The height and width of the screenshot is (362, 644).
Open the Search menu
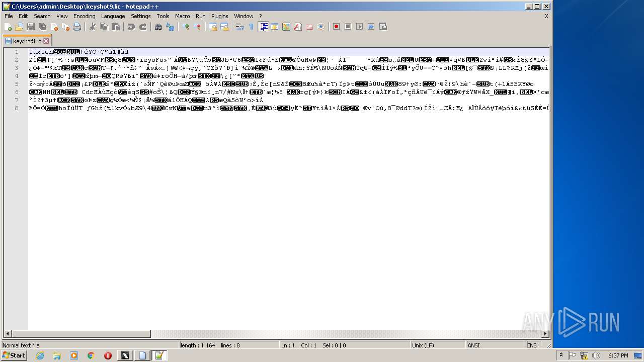tap(42, 16)
